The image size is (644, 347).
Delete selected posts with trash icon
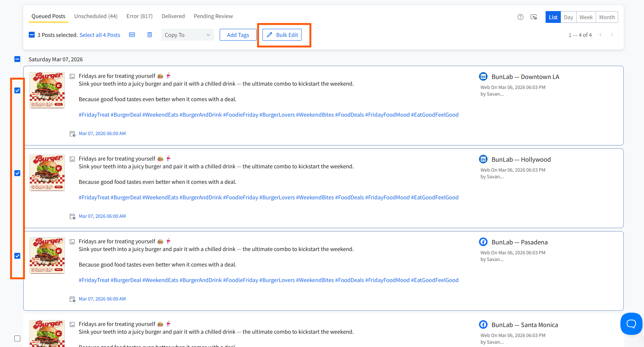click(150, 35)
